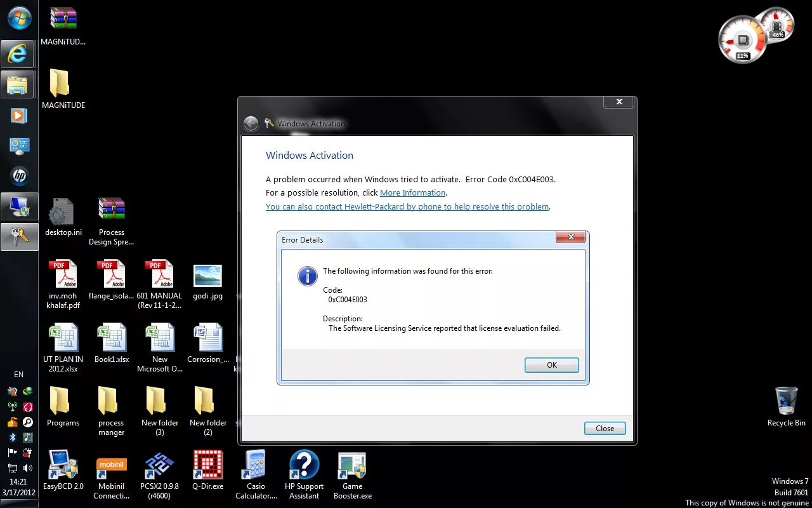
Task: Open the Programs folder icon
Action: (x=63, y=407)
